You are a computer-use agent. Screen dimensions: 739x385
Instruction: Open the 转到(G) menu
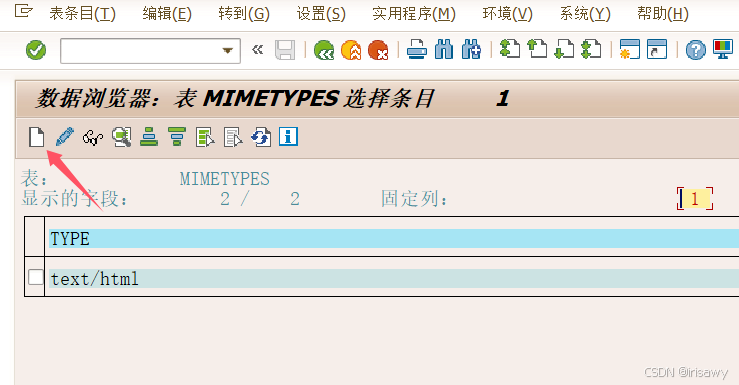(244, 14)
